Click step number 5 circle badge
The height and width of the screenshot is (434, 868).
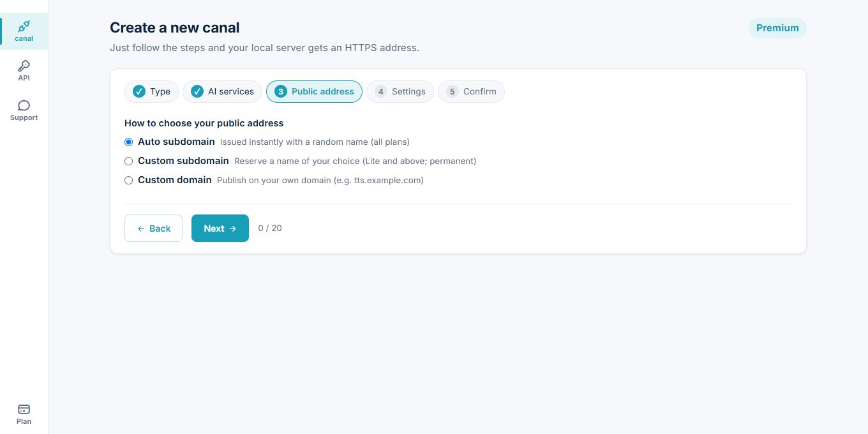(453, 91)
